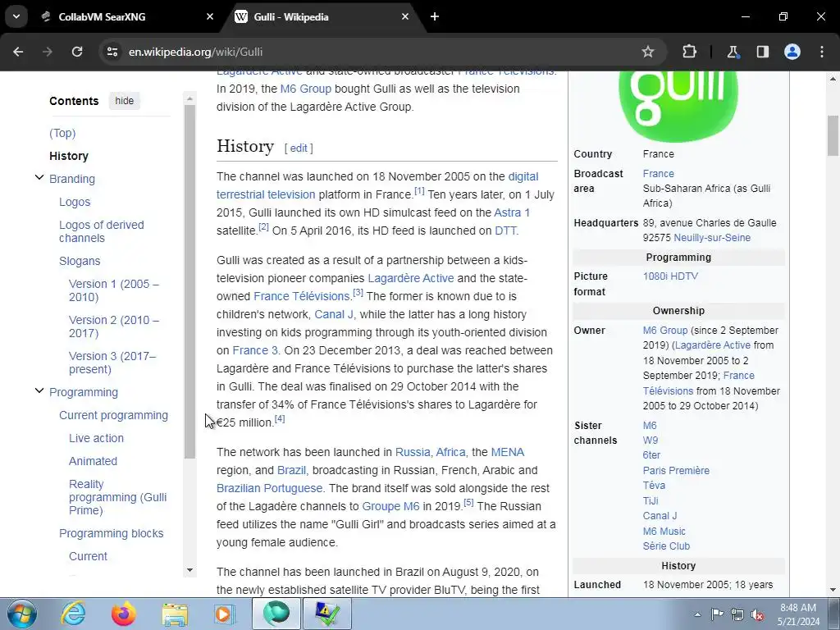840x630 pixels.
Task: Open Paris Première sister channel link
Action: [x=676, y=471]
